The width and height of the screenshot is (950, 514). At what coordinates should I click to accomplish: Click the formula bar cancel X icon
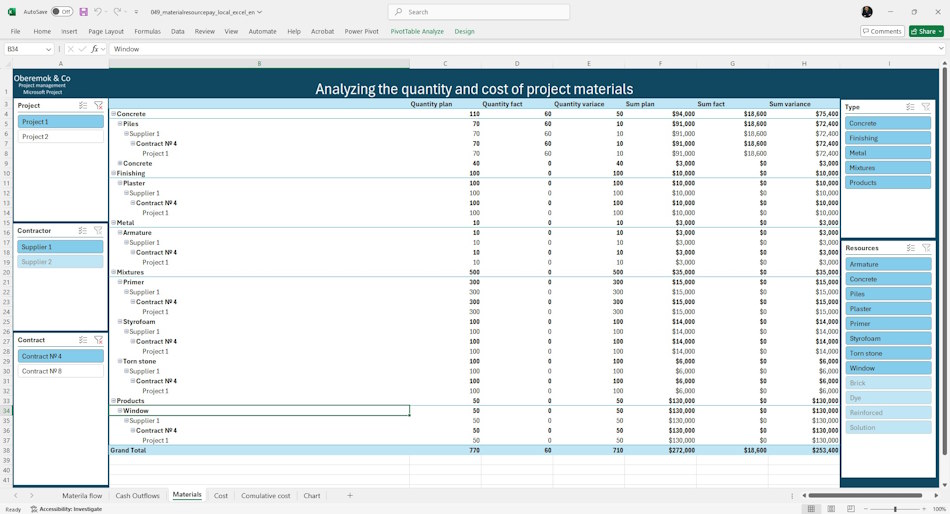[x=70, y=49]
